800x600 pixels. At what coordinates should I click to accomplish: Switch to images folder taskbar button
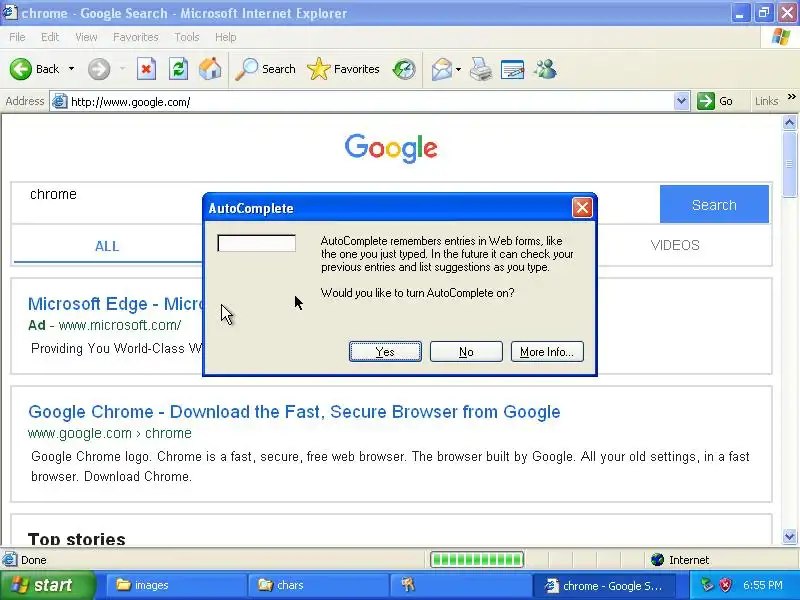point(176,585)
